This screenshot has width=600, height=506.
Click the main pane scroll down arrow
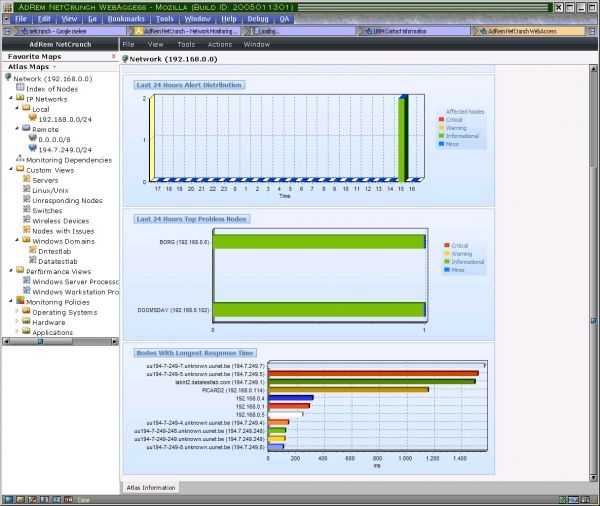pyautogui.click(x=593, y=477)
